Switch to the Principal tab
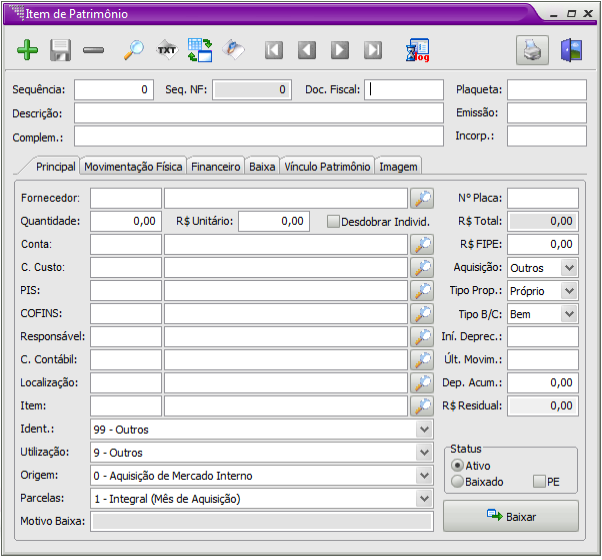 click(55, 167)
